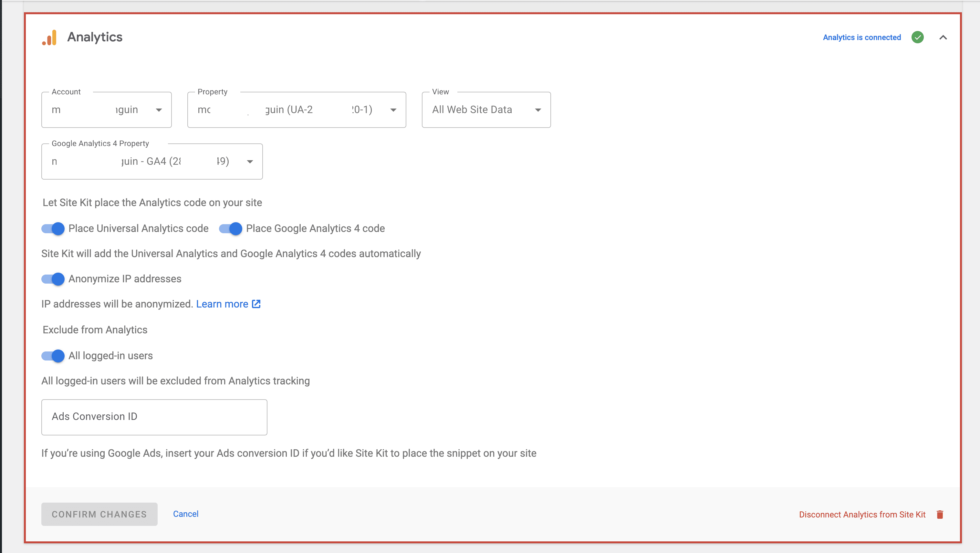
Task: Disable Anonymize IP addresses switch
Action: pyautogui.click(x=53, y=279)
